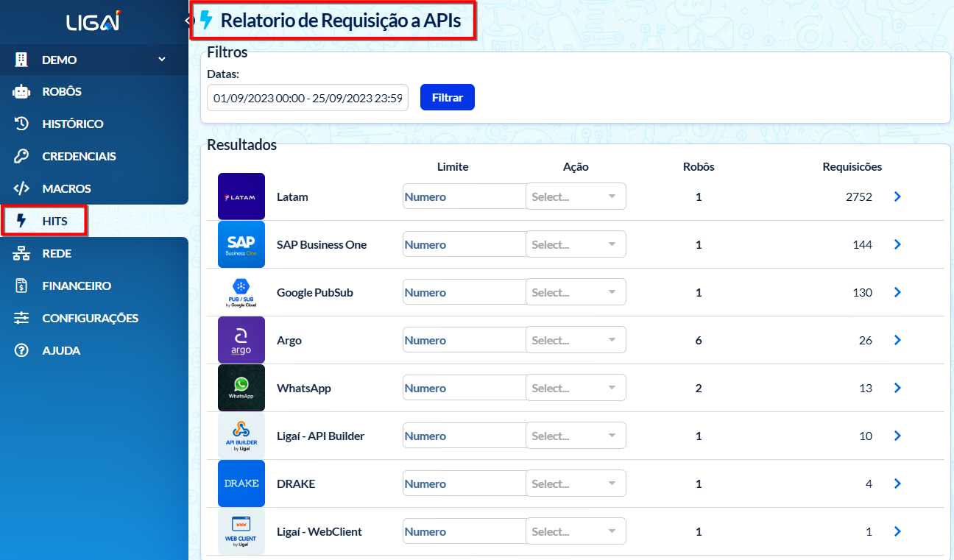Viewport: 954px width, 560px height.
Task: Click the Requisições column header
Action: tap(852, 166)
